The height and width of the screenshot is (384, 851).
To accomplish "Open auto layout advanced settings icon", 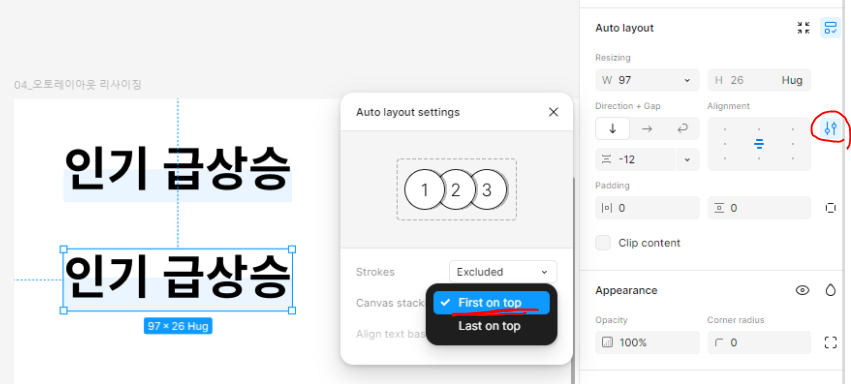I will coord(830,129).
